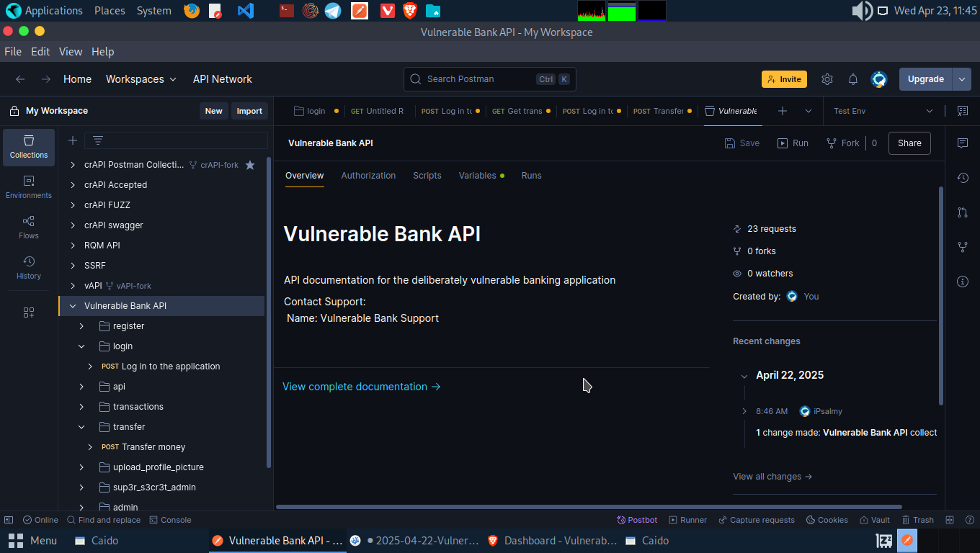Click the plus icon to create new collection

click(x=72, y=140)
